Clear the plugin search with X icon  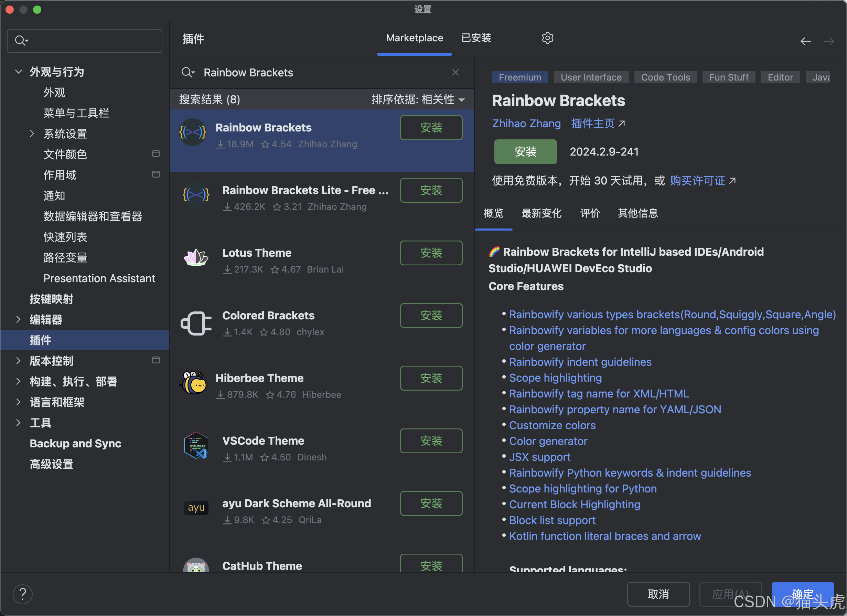point(455,73)
